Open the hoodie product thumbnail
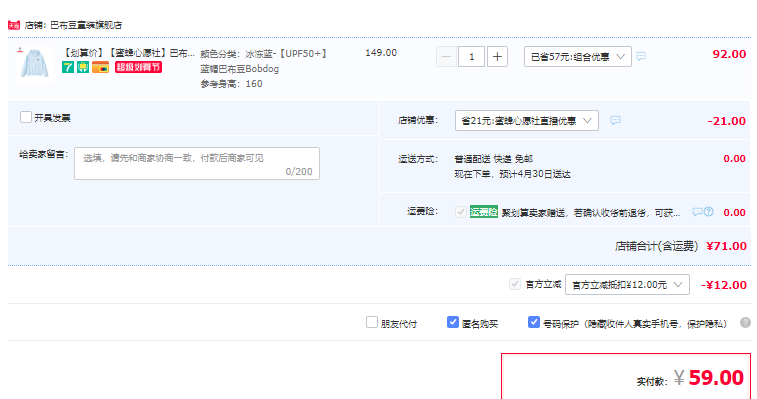The width and height of the screenshot is (757, 399). pyautogui.click(x=35, y=64)
